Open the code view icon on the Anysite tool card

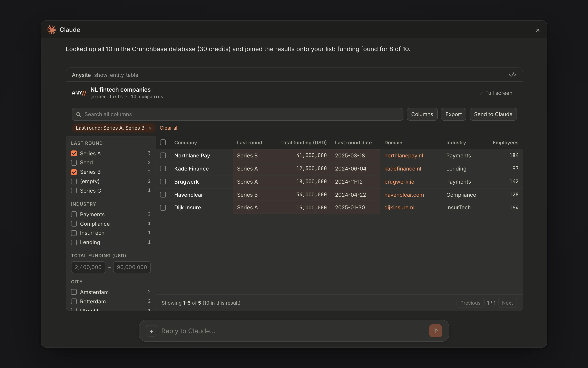pos(512,75)
